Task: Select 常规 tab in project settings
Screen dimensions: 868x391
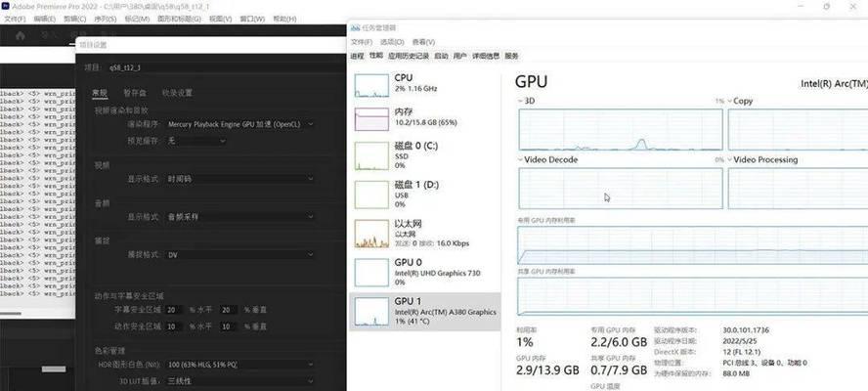Action: (x=100, y=93)
